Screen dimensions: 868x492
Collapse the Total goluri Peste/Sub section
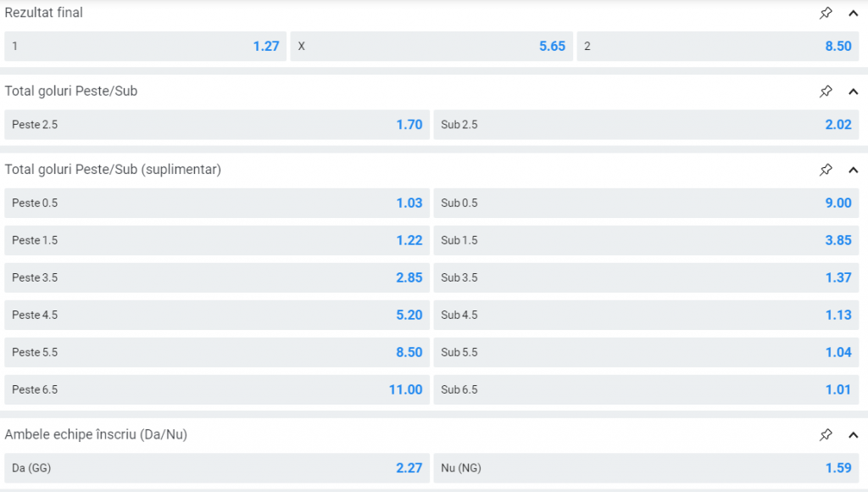(853, 91)
